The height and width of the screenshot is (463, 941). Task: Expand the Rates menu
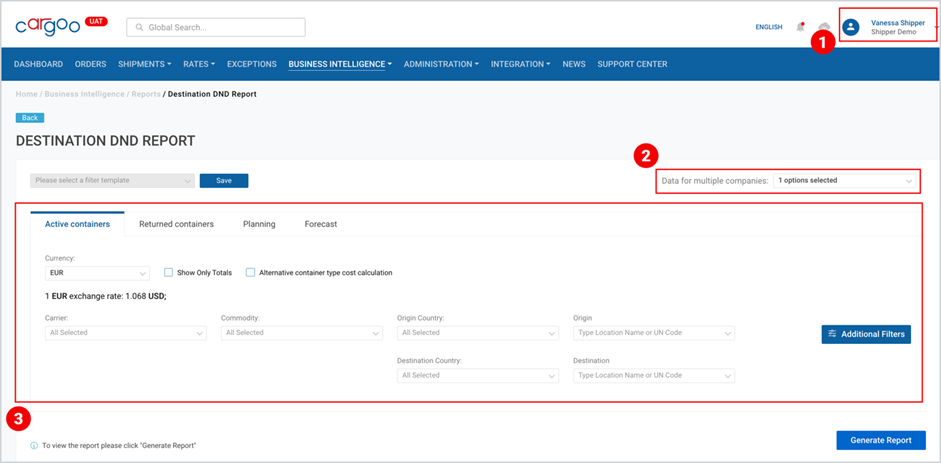199,64
